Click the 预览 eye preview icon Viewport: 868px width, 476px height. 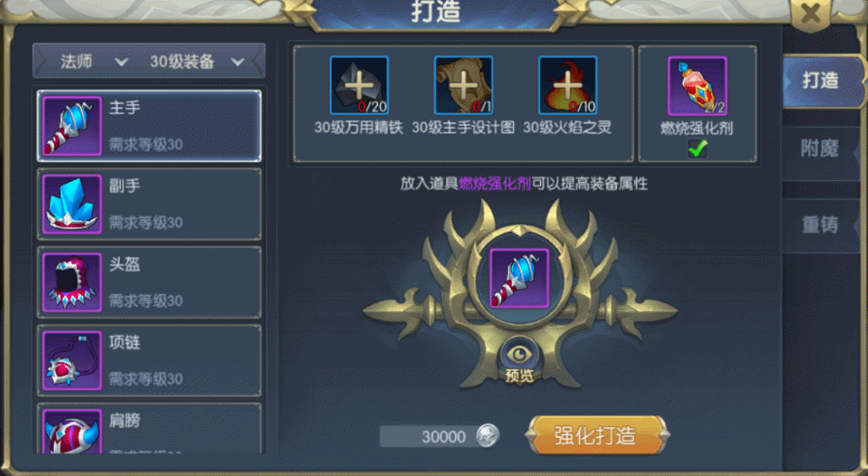[x=519, y=361]
